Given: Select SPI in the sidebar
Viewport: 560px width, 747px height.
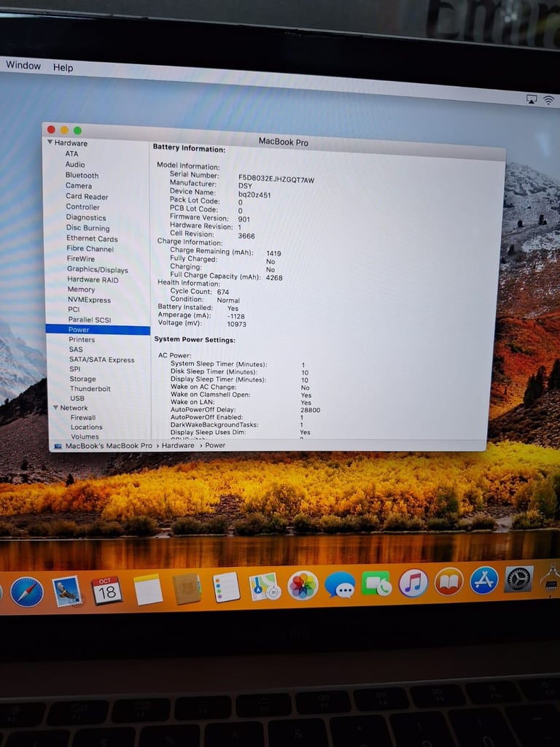Looking at the screenshot, I should pyautogui.click(x=75, y=368).
